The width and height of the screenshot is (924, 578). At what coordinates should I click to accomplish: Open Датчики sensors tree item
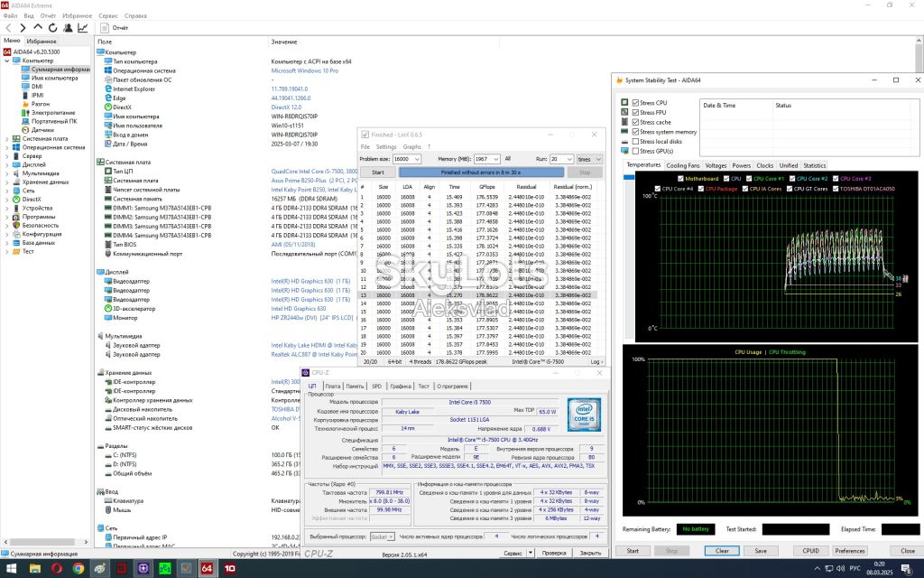tap(42, 130)
